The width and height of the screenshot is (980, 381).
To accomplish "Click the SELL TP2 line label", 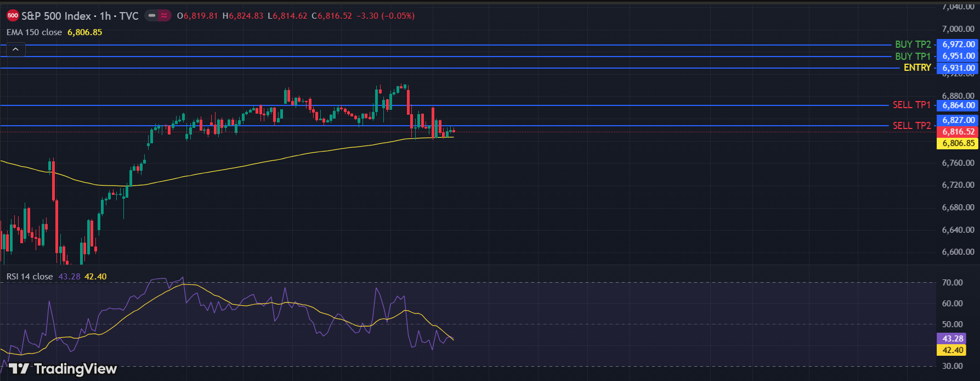I will click(911, 126).
